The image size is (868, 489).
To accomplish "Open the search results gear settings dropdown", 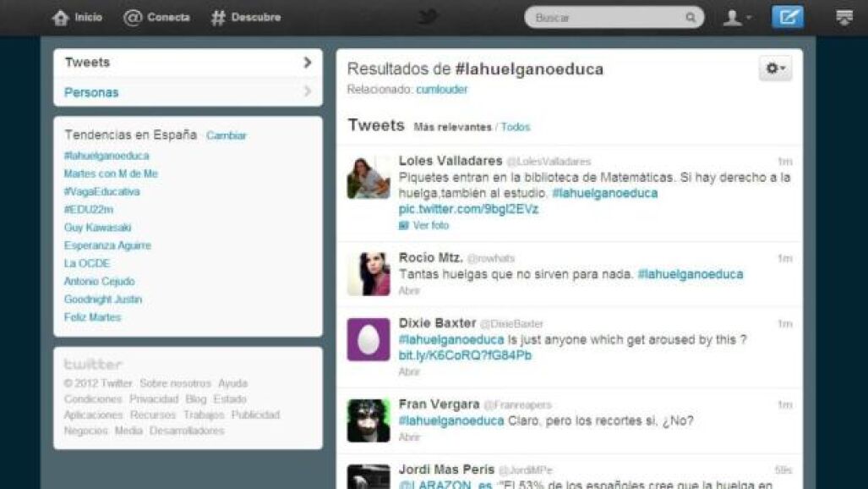I will point(775,69).
